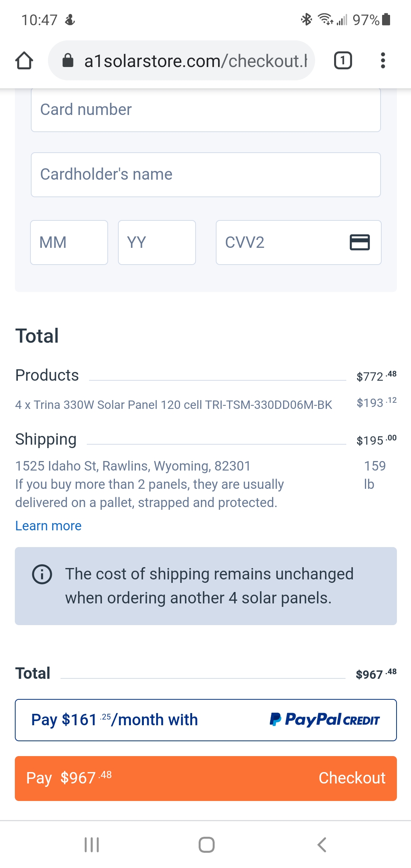Open the Learn more link

coord(48,526)
